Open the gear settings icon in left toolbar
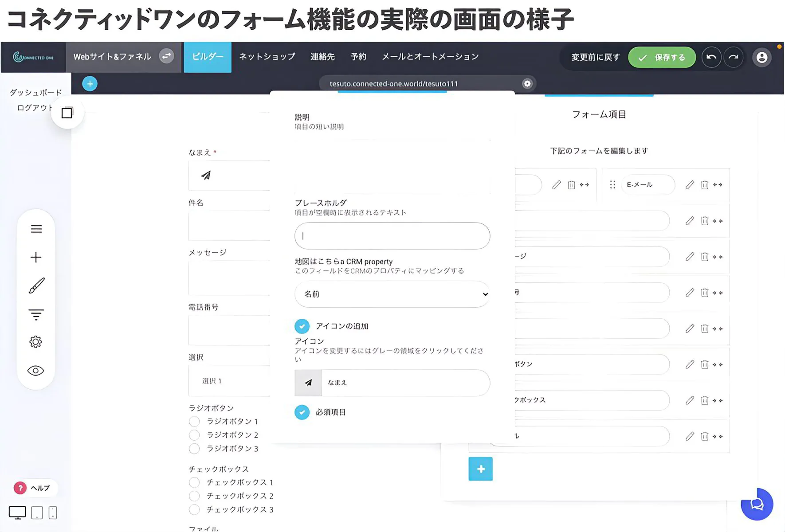This screenshot has height=532, width=785. [36, 342]
